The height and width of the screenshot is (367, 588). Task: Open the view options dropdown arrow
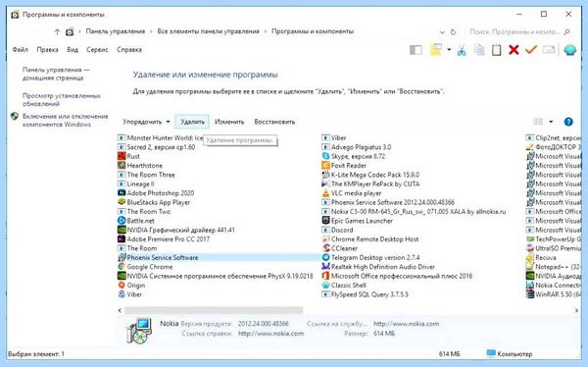click(x=551, y=122)
